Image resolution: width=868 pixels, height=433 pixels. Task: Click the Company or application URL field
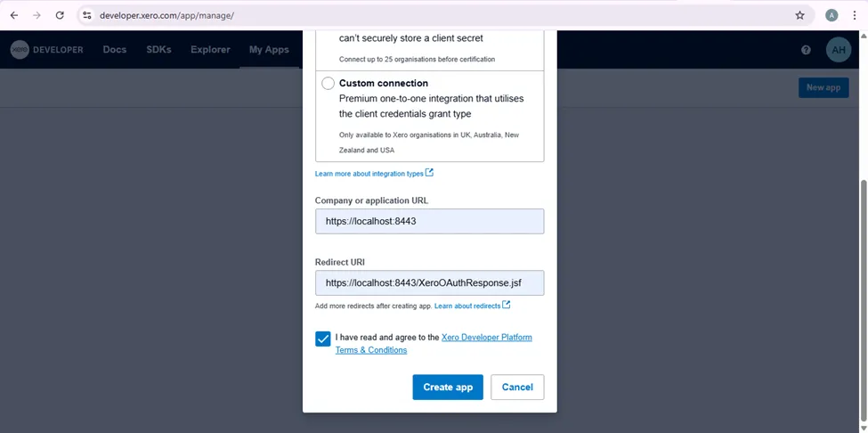(x=430, y=222)
